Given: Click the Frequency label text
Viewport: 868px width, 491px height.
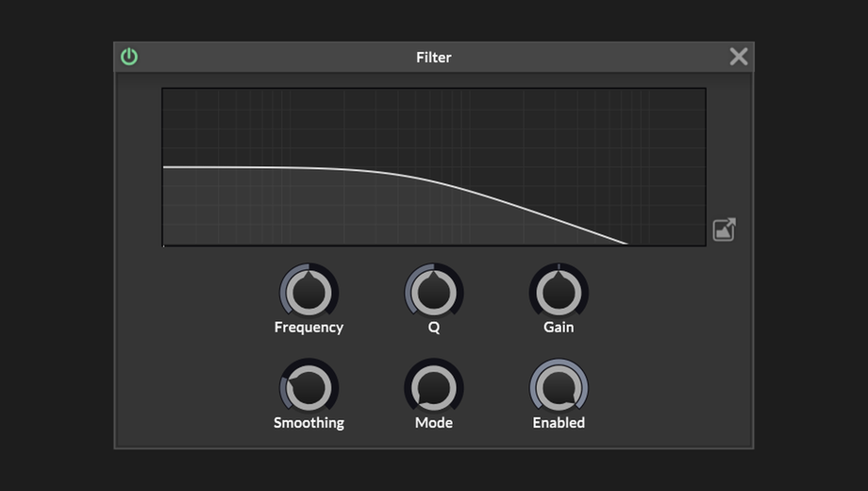Looking at the screenshot, I should pos(309,328).
